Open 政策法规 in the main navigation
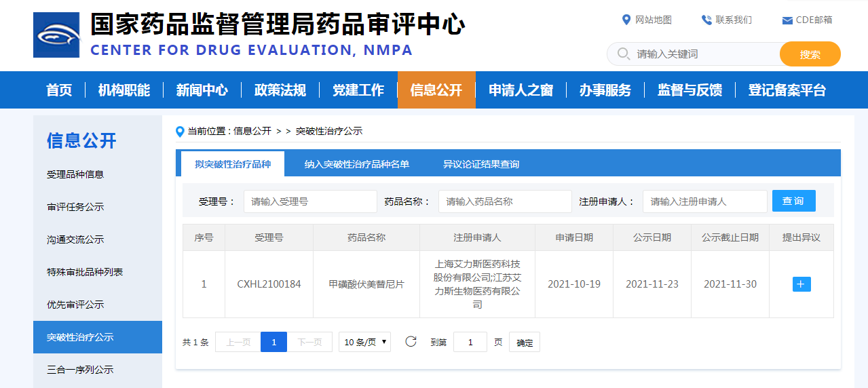 point(280,90)
